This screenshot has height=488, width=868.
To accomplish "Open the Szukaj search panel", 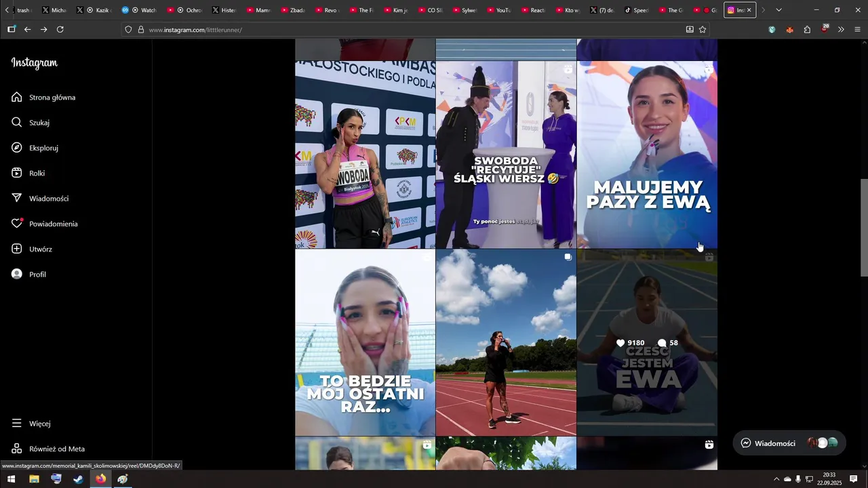I will coord(31,123).
